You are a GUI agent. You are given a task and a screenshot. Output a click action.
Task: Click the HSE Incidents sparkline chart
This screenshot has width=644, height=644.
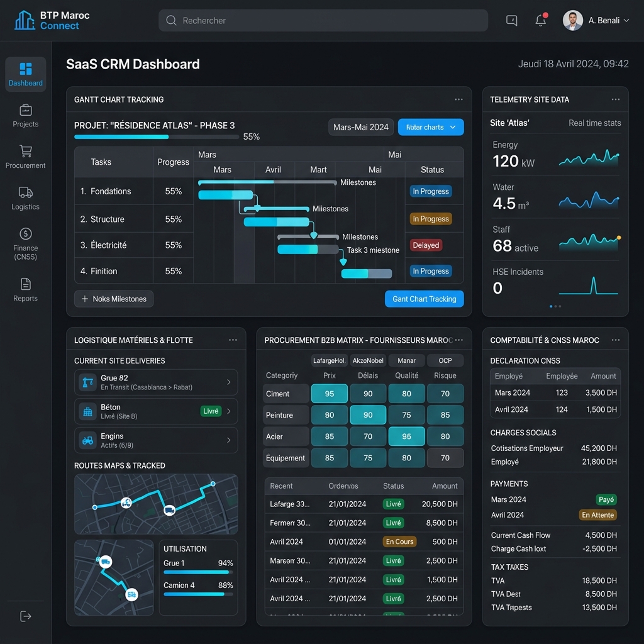tap(589, 286)
